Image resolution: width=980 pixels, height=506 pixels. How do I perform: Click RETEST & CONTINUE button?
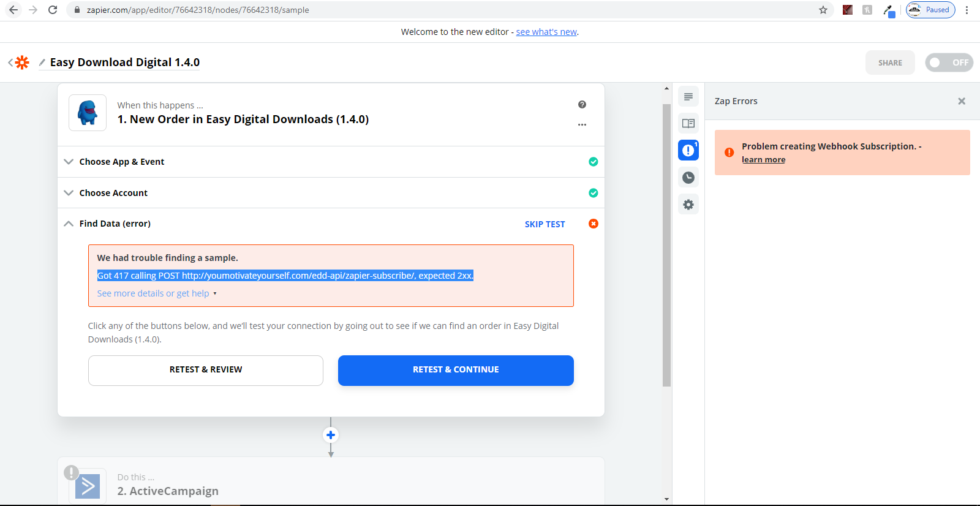pos(456,371)
